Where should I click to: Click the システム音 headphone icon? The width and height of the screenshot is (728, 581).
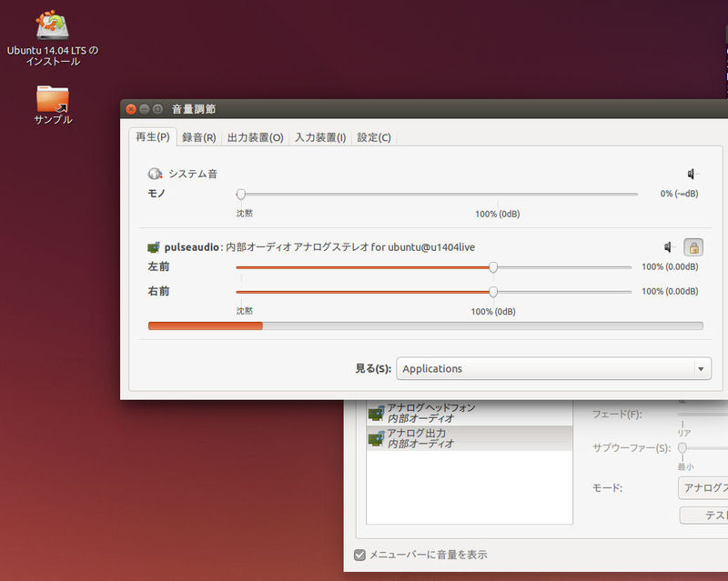[155, 174]
